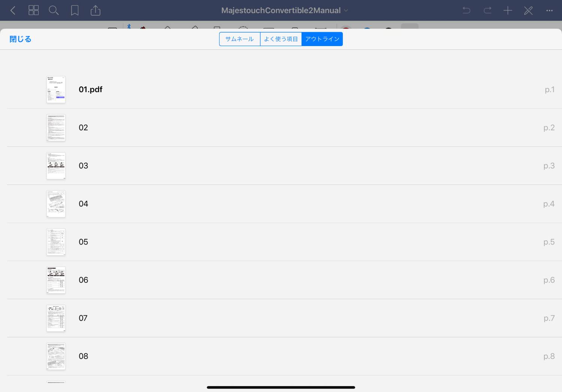
Task: Tap the page thumbnail for 01.pdf
Action: click(x=56, y=89)
